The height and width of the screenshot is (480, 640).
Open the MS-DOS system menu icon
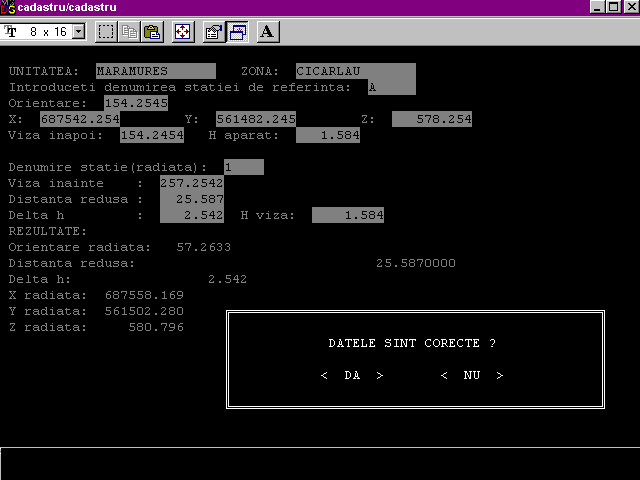click(x=9, y=7)
